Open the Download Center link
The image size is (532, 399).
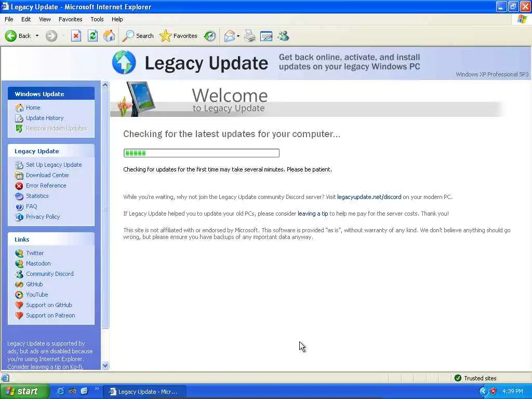[47, 175]
